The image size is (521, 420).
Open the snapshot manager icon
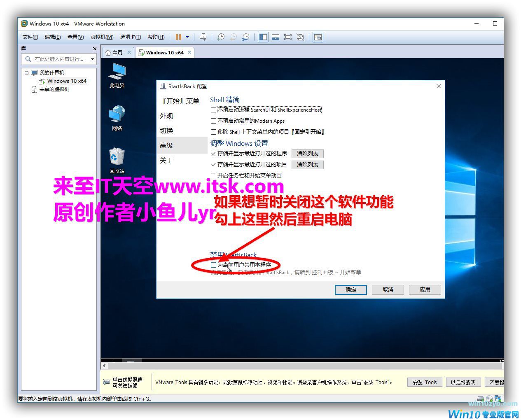[x=245, y=37]
